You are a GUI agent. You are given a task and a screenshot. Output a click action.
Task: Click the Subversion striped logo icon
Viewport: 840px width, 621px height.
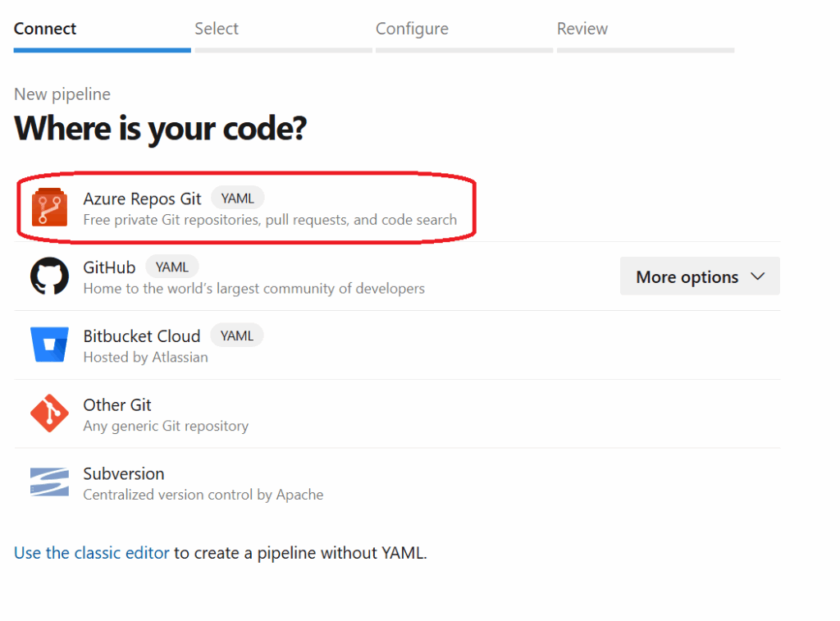click(49, 482)
